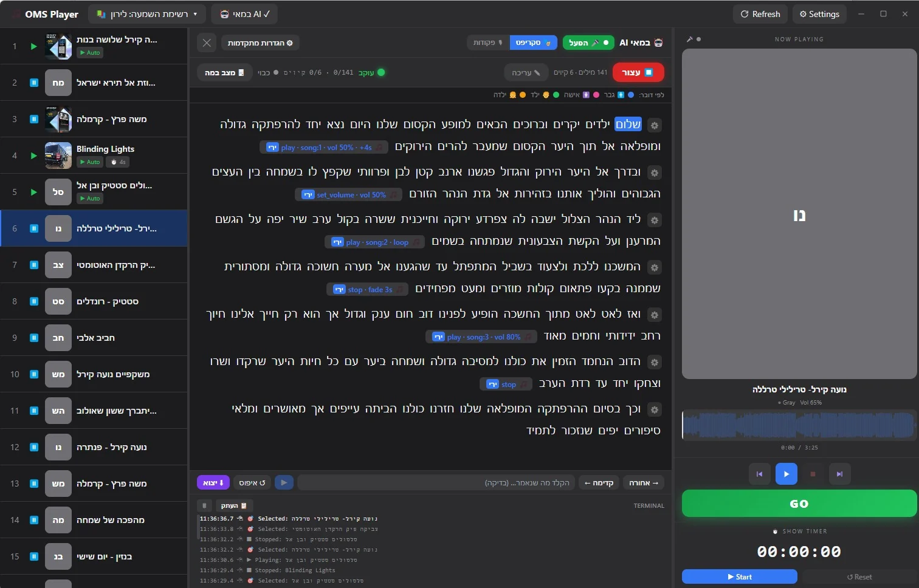
Task: Skip to previous track in player controls
Action: 759,474
